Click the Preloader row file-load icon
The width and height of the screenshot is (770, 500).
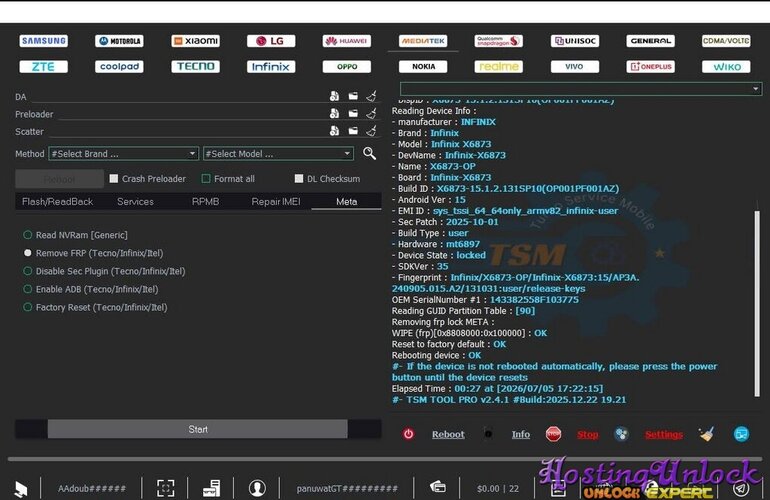tap(334, 113)
